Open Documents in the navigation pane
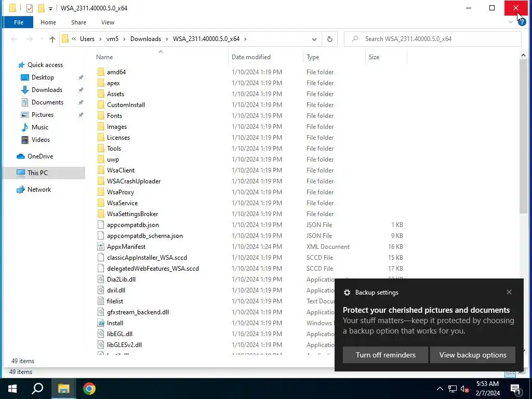 pos(47,102)
